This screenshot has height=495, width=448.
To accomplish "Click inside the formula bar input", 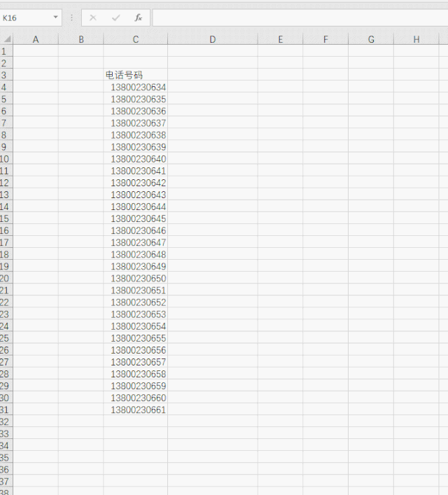I will click(300, 18).
